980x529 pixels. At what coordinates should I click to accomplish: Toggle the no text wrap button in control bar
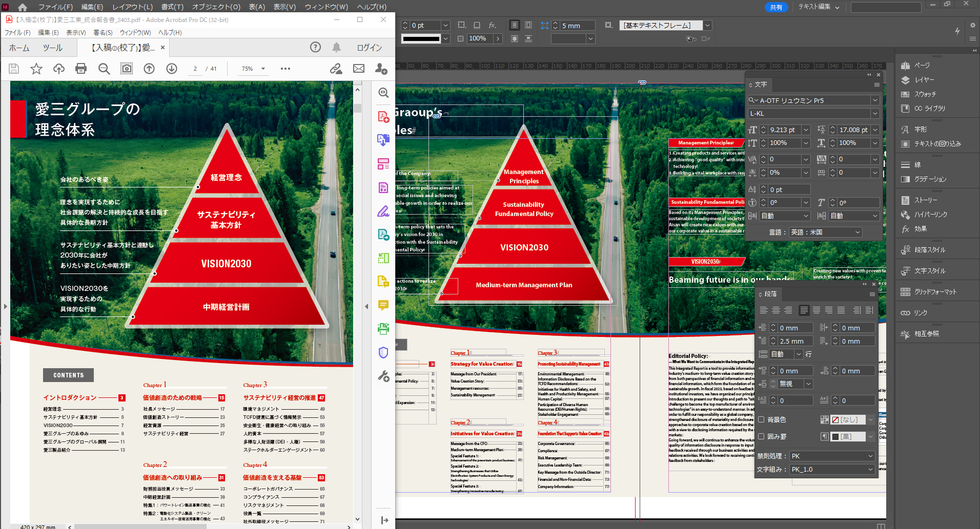click(514, 25)
